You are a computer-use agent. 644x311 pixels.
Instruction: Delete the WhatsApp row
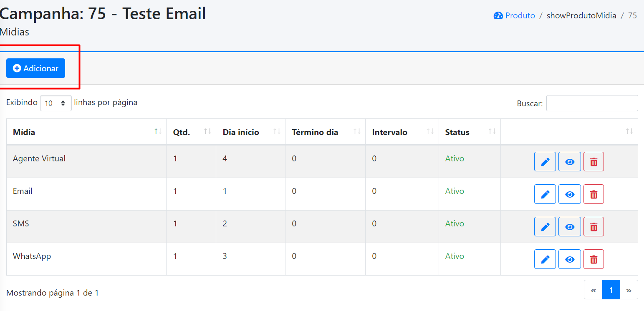(593, 259)
